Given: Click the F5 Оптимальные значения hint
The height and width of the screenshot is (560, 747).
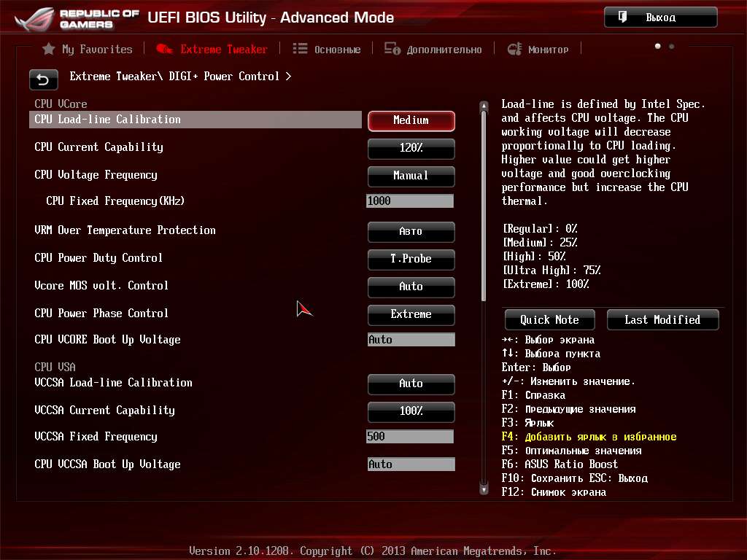Looking at the screenshot, I should click(572, 451).
